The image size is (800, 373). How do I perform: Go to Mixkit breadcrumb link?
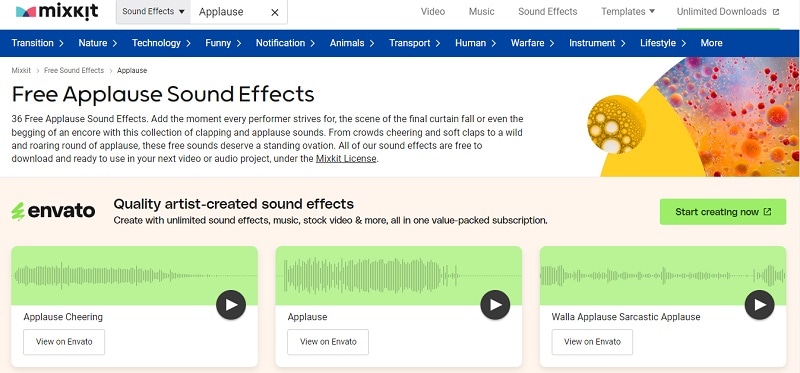pyautogui.click(x=21, y=70)
